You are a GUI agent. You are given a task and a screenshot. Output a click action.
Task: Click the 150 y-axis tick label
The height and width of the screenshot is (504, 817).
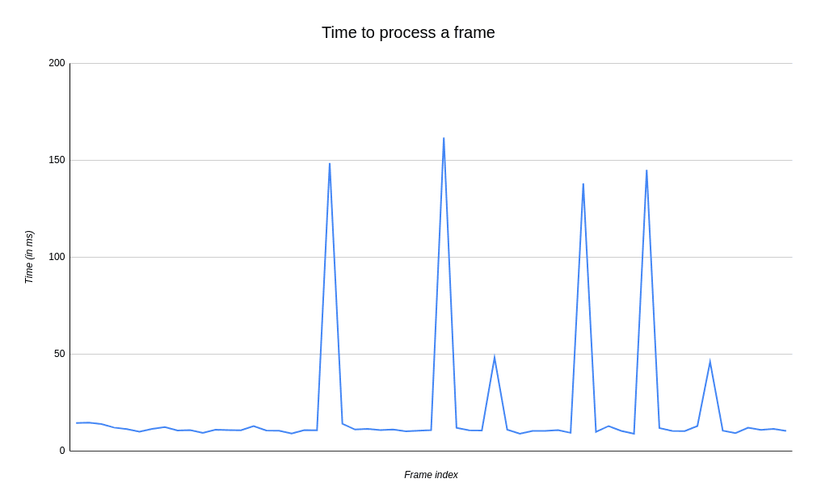point(57,160)
